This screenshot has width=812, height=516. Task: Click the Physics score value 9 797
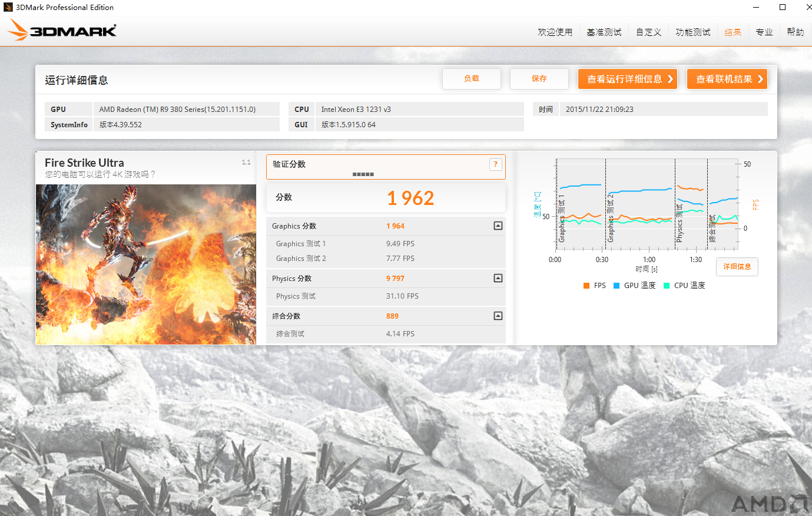395,279
